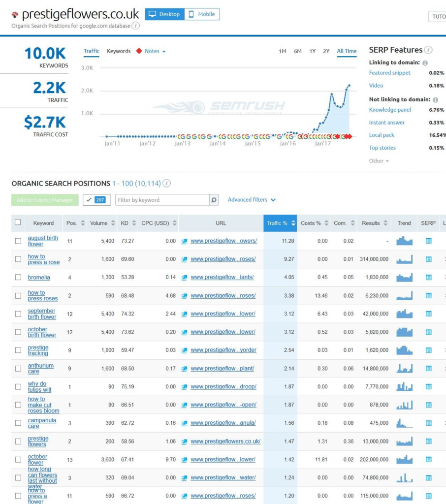Expand the Other SERP features list

(379, 161)
